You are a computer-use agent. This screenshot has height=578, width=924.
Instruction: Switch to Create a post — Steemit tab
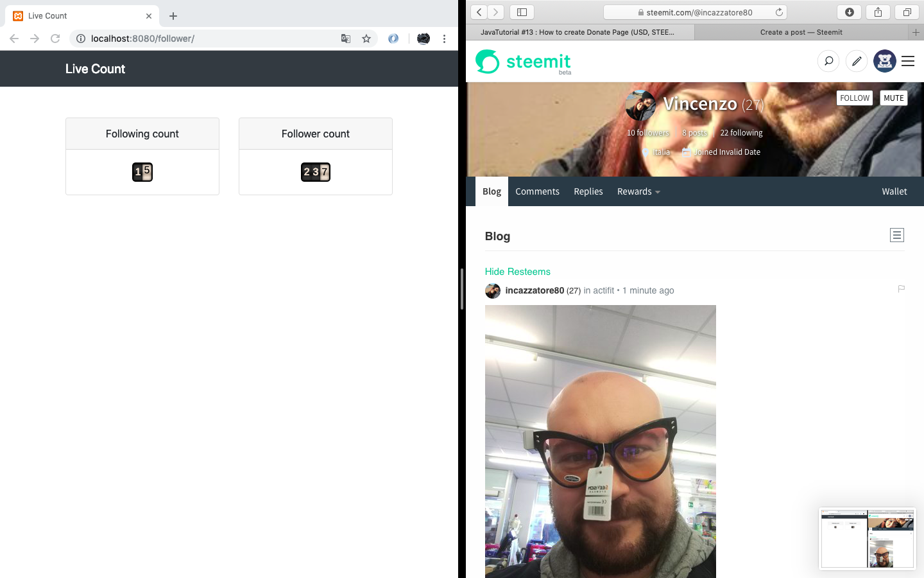pos(801,32)
